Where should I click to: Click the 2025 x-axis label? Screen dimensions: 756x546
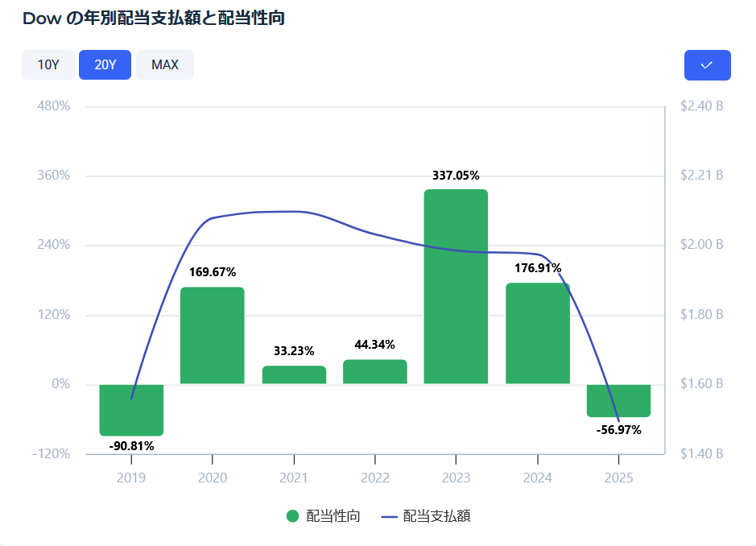point(618,478)
